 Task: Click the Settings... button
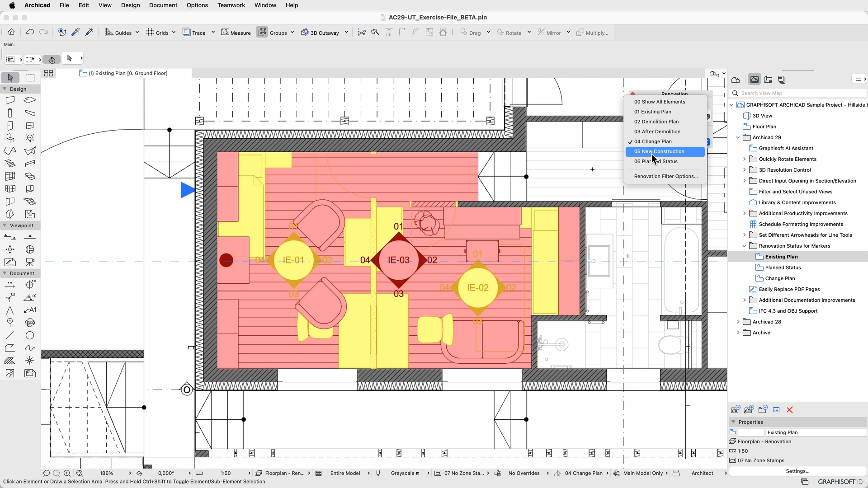[797, 471]
